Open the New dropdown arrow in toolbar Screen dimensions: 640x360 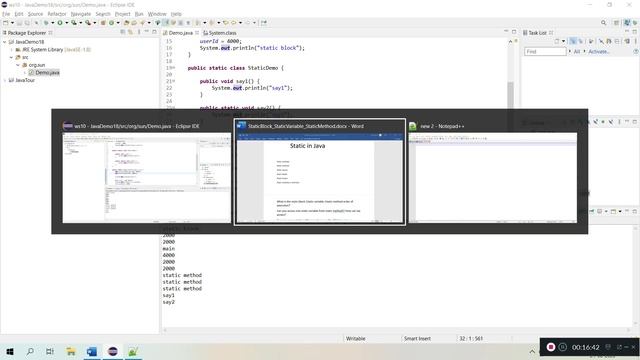(12, 23)
